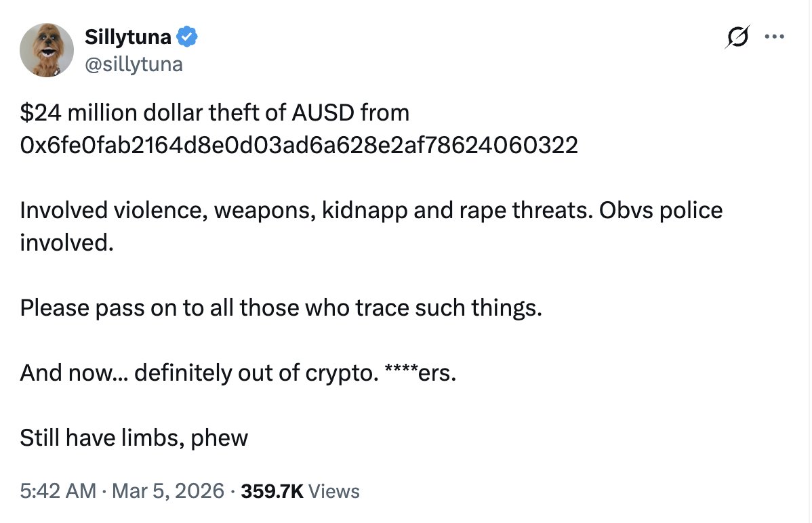Click the 0x6fe0fab wallet address text
Screen dimensions: 812x523
tap(299, 145)
